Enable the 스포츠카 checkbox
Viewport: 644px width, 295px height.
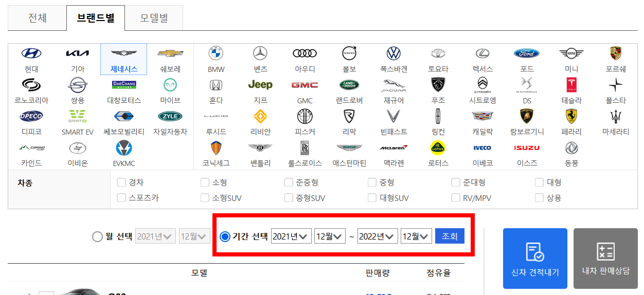coord(121,197)
